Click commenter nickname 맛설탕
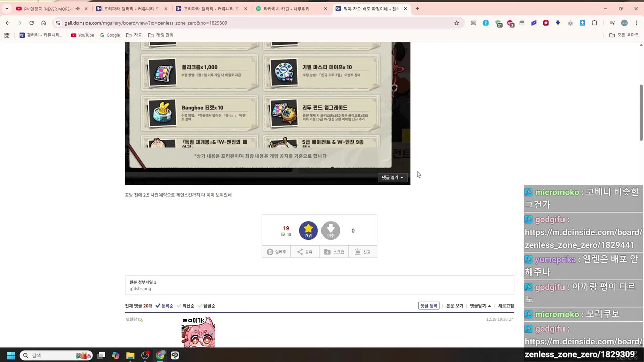 tap(131, 319)
